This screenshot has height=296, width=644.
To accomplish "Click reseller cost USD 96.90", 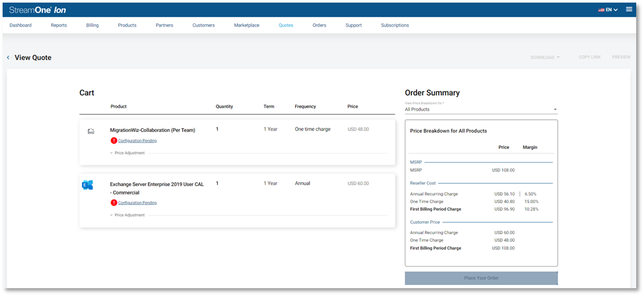I will [x=504, y=209].
